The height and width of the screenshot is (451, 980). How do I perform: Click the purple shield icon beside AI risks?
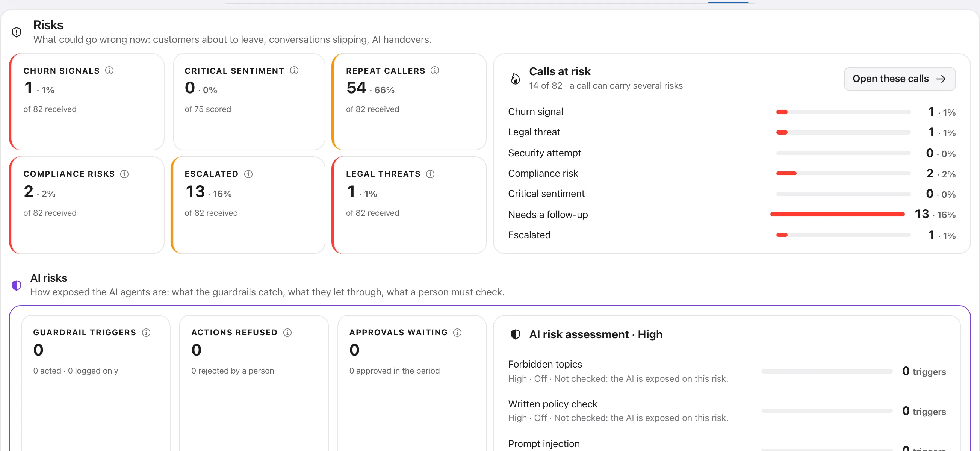point(17,285)
